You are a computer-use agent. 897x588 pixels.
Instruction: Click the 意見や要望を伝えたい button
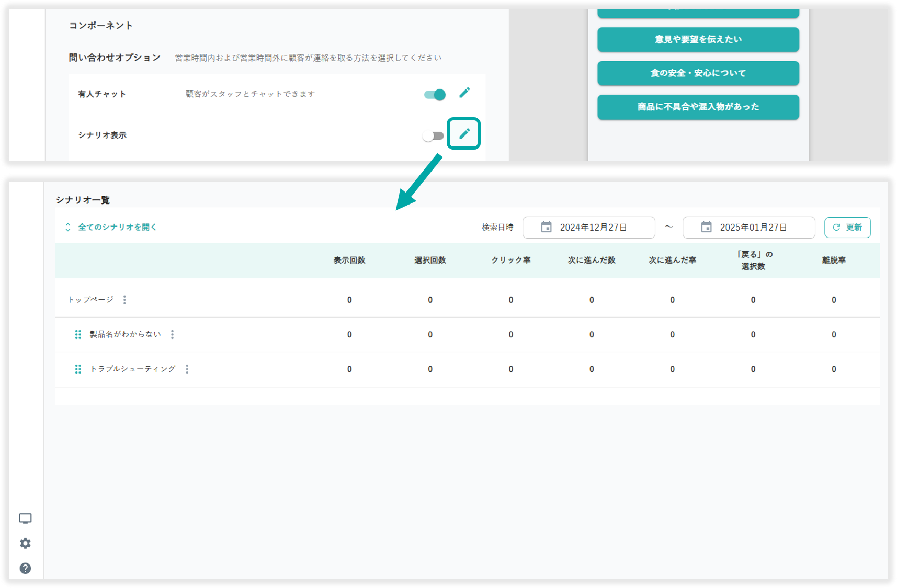pyautogui.click(x=698, y=39)
